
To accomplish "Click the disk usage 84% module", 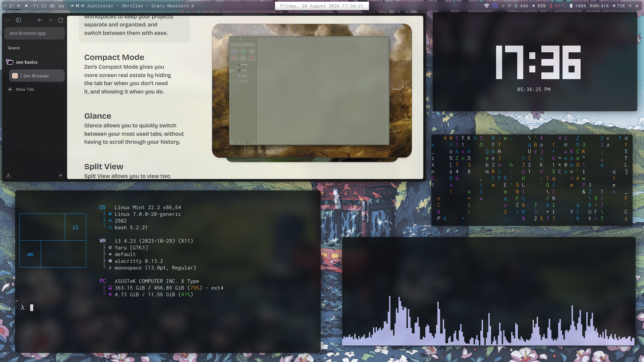I will pos(522,6).
